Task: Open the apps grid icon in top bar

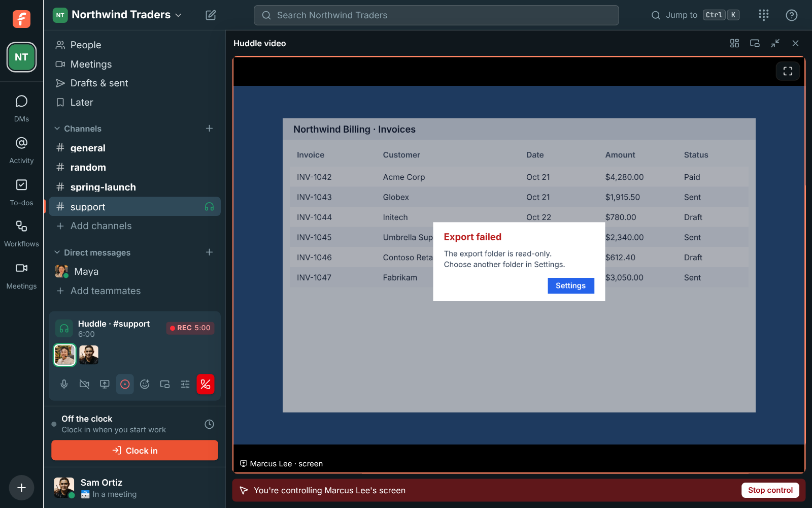Action: click(764, 15)
